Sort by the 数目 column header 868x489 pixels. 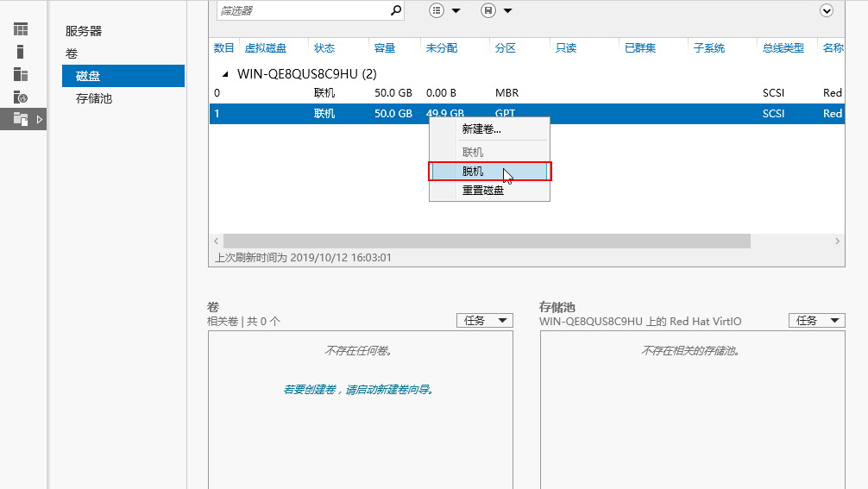(223, 48)
